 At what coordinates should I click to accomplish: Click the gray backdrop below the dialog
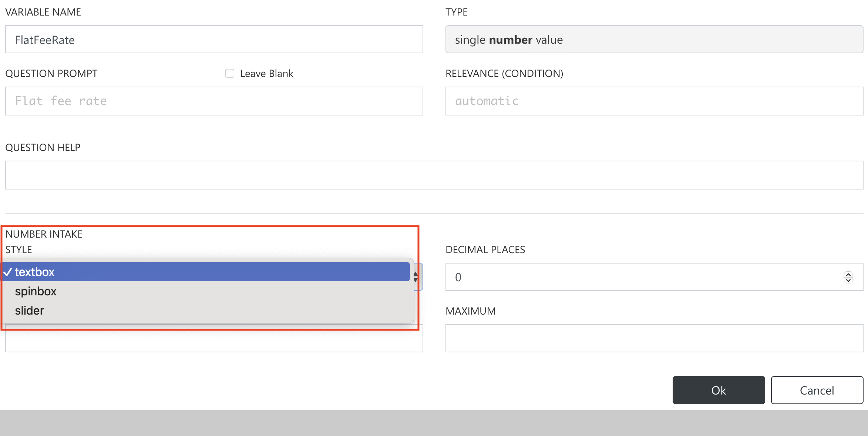434,423
